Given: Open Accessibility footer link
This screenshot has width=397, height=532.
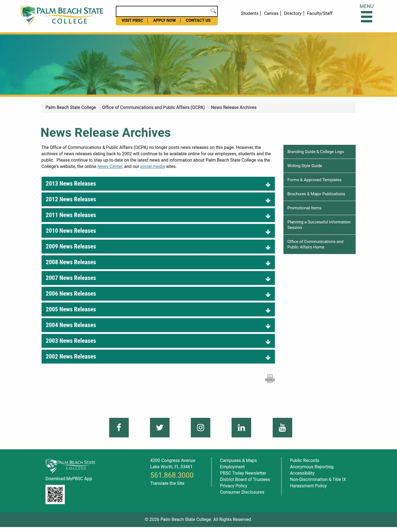Looking at the screenshot, I should coord(302,473).
